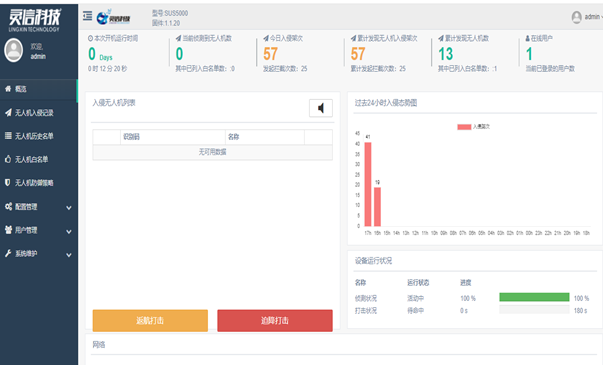
Task: Click the tallest bar in 入侵态势图 chart
Action: point(368,184)
